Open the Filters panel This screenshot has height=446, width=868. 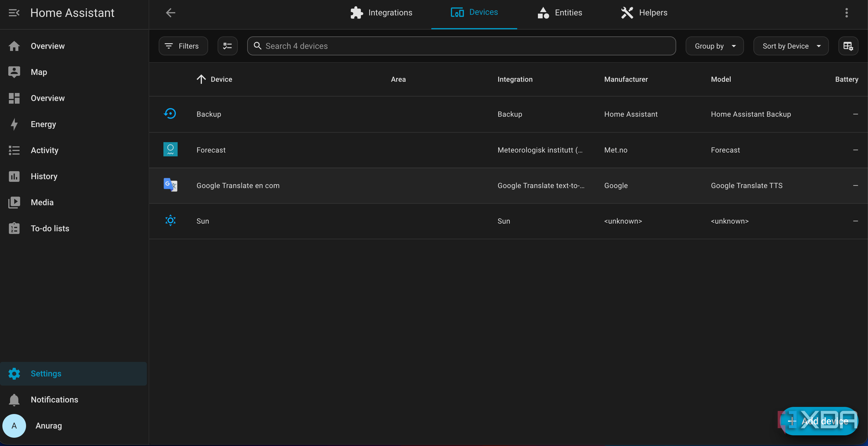click(183, 46)
